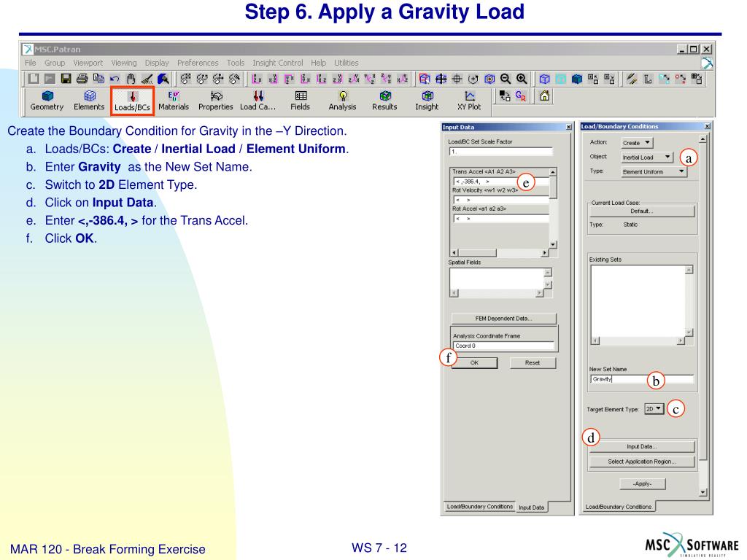Click the view center crosshair icon
The width and height of the screenshot is (747, 560).
[457, 79]
